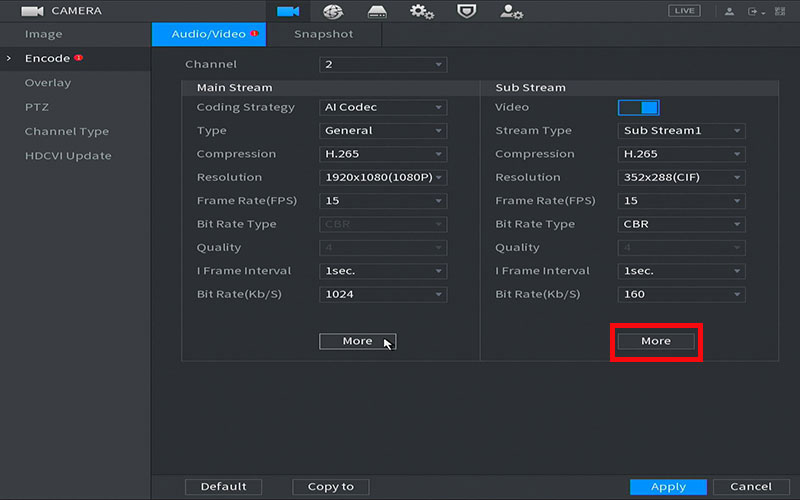Switch to LIVE view

coord(684,11)
